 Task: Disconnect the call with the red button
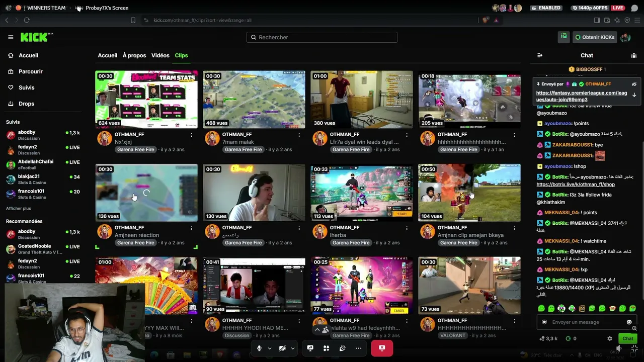tap(382, 348)
